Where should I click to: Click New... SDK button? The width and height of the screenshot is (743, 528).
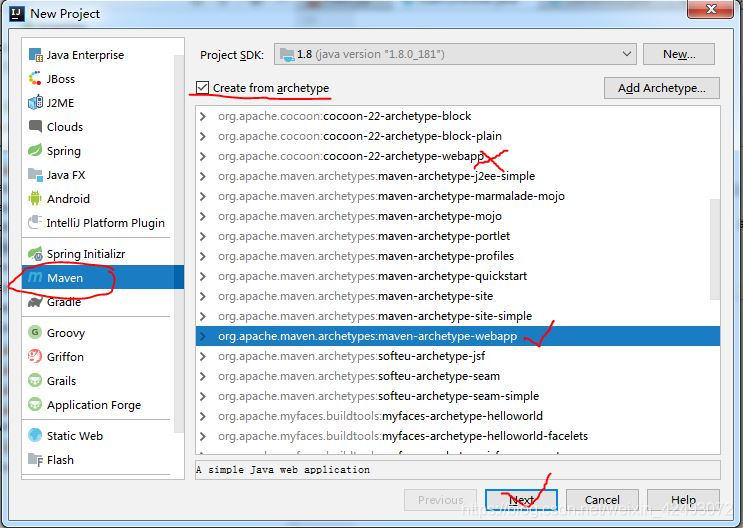pos(679,54)
